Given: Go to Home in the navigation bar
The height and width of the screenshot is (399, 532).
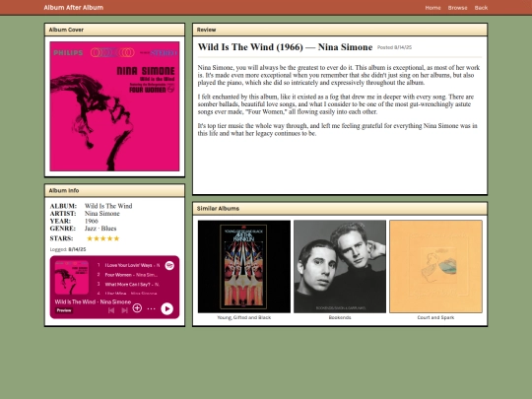Looking at the screenshot, I should click(x=432, y=8).
